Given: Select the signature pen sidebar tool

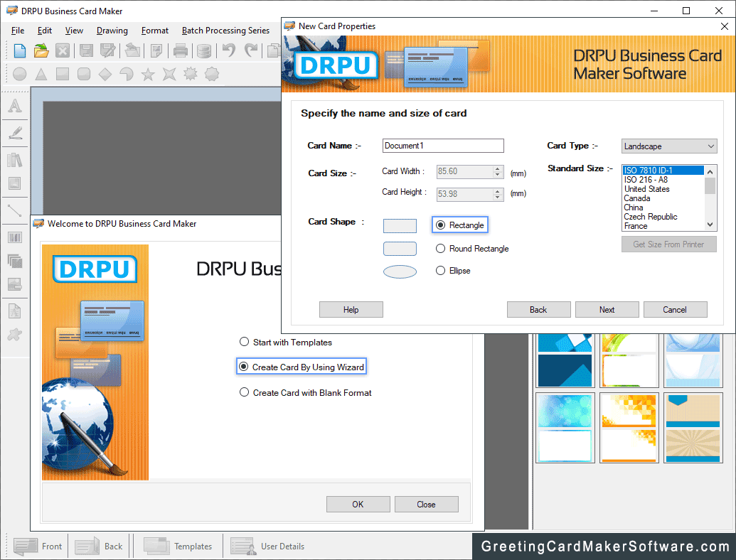Looking at the screenshot, I should point(15,133).
